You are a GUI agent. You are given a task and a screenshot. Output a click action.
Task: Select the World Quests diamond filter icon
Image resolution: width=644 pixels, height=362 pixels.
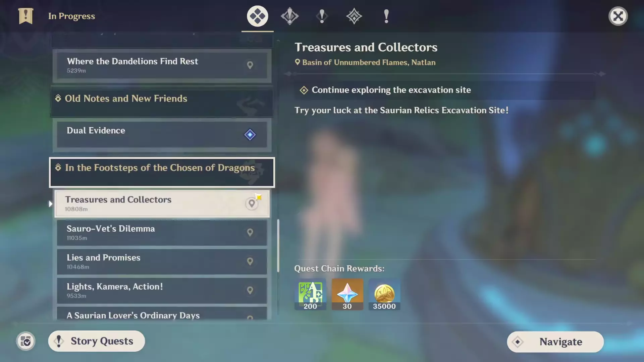[x=354, y=16]
